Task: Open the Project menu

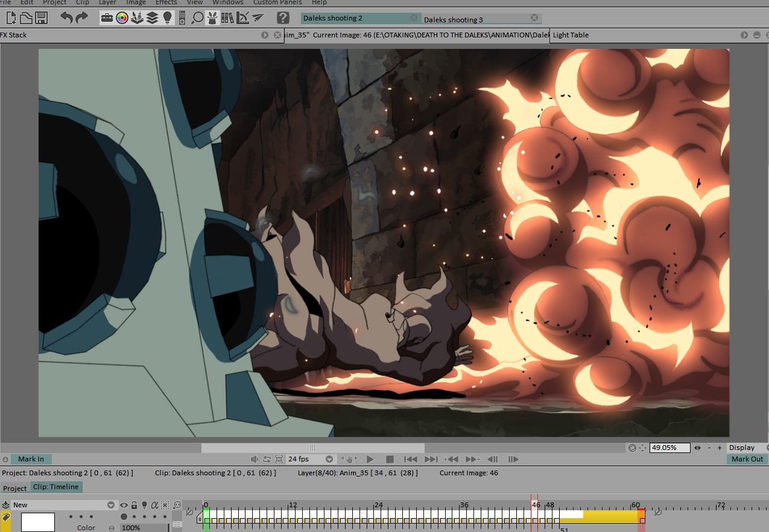Action: pos(54,2)
